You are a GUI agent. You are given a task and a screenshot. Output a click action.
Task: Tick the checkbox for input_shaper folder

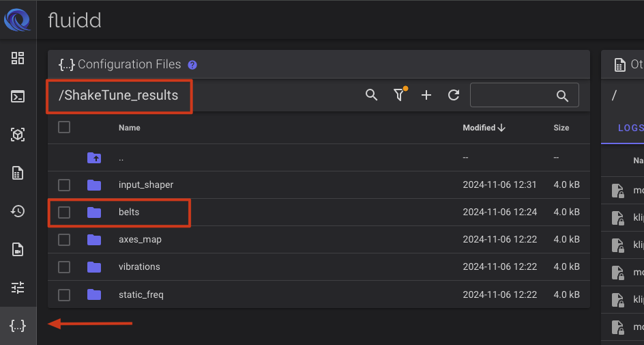tap(64, 185)
